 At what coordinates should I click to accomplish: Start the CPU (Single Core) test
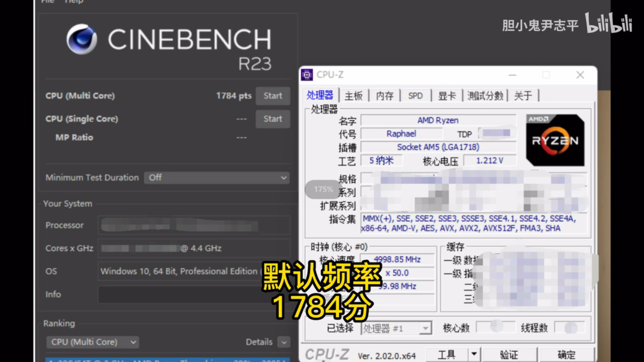(273, 119)
